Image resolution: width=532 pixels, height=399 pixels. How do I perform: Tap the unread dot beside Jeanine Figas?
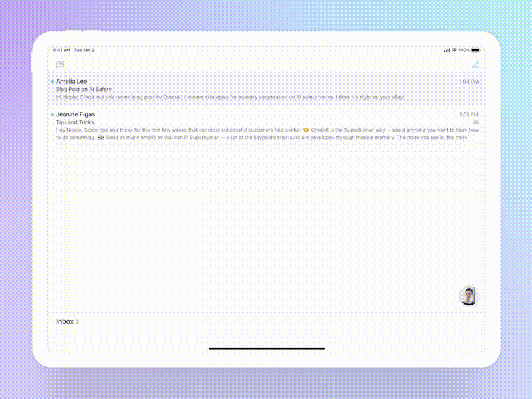(53, 114)
